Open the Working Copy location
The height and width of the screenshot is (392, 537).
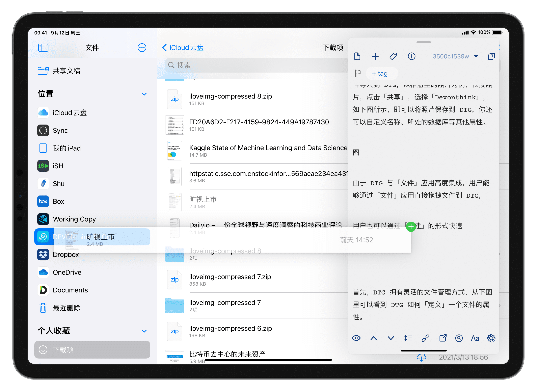(x=92, y=219)
